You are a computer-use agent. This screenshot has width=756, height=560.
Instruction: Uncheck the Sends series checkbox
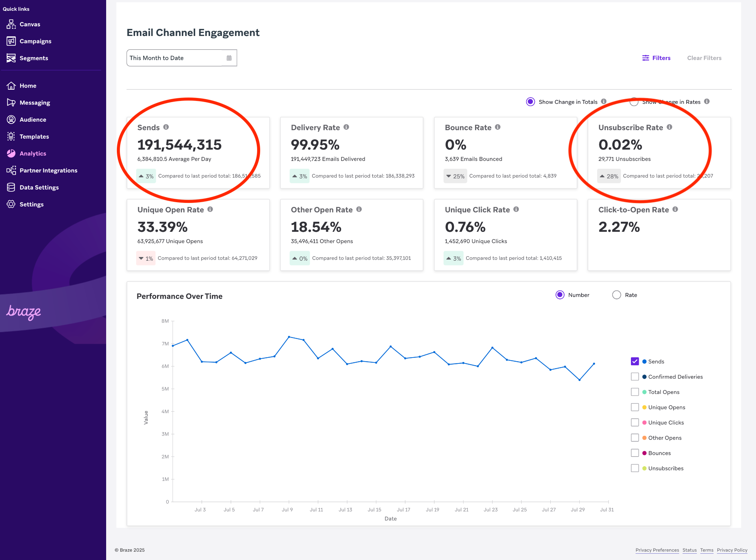click(635, 361)
